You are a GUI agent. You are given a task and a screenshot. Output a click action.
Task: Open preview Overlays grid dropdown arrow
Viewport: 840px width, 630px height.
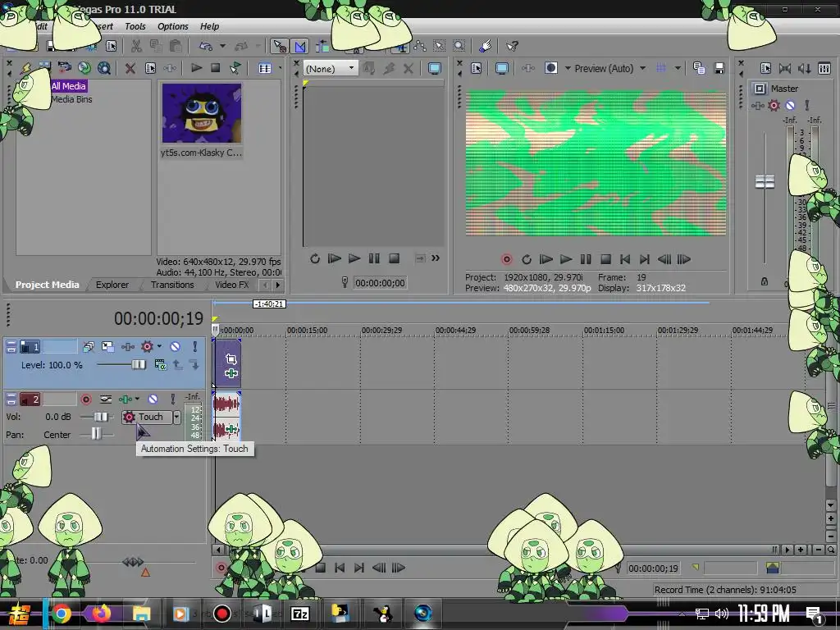pos(678,68)
